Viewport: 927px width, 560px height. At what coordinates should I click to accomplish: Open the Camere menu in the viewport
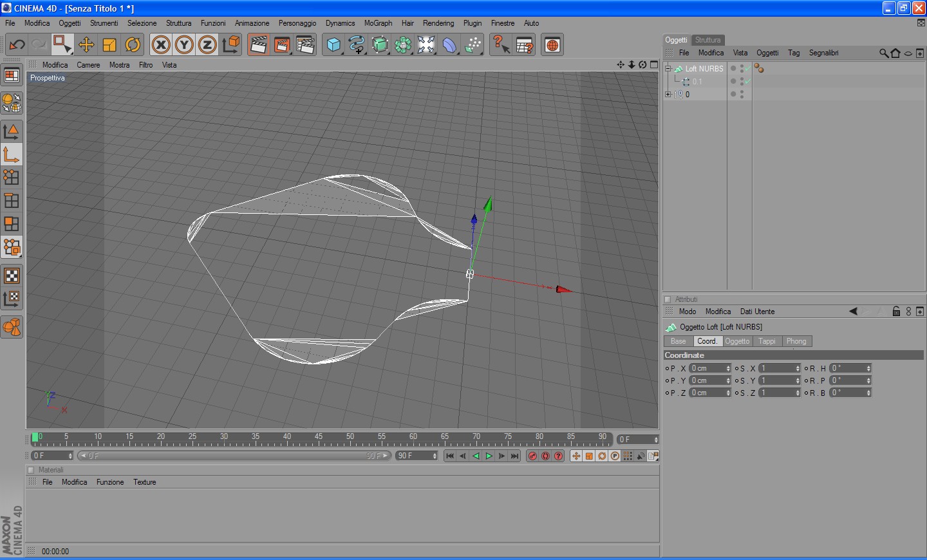click(88, 65)
